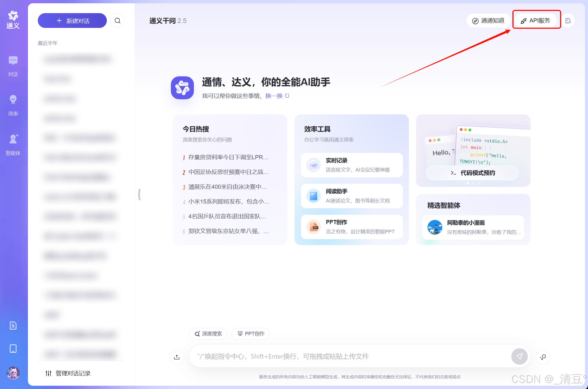Refresh suggestions with 换一换
The image size is (588, 389).
(x=277, y=96)
